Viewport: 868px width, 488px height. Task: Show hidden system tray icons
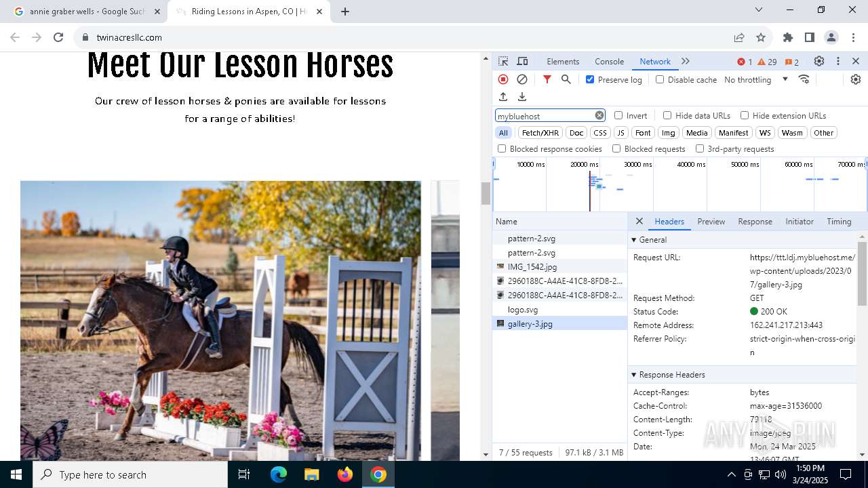pyautogui.click(x=731, y=474)
